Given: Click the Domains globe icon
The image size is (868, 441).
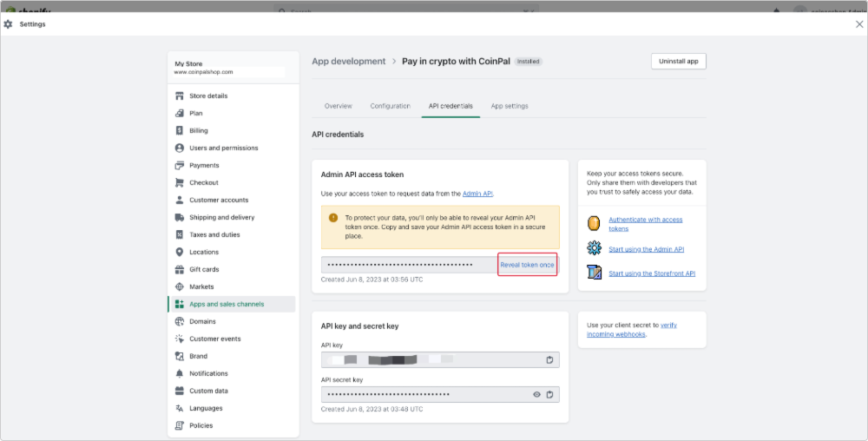Looking at the screenshot, I should (x=180, y=321).
